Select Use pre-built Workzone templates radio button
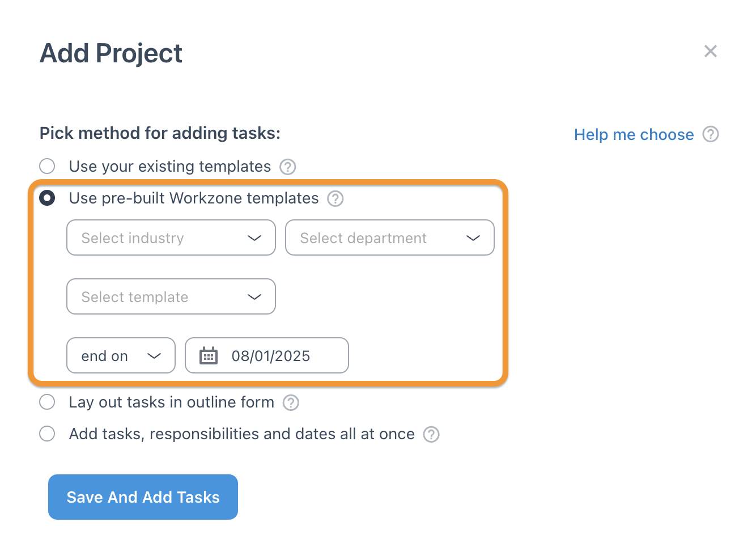 tap(47, 198)
